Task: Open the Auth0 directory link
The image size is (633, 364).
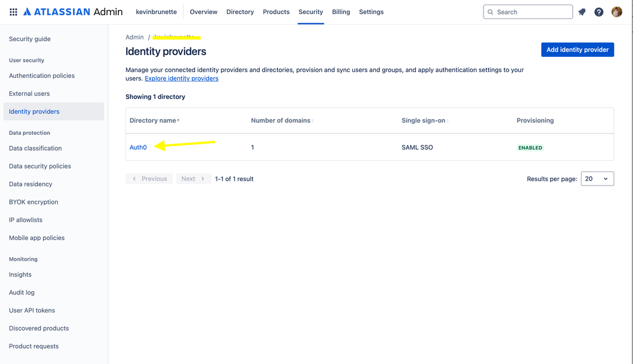Action: pos(138,147)
